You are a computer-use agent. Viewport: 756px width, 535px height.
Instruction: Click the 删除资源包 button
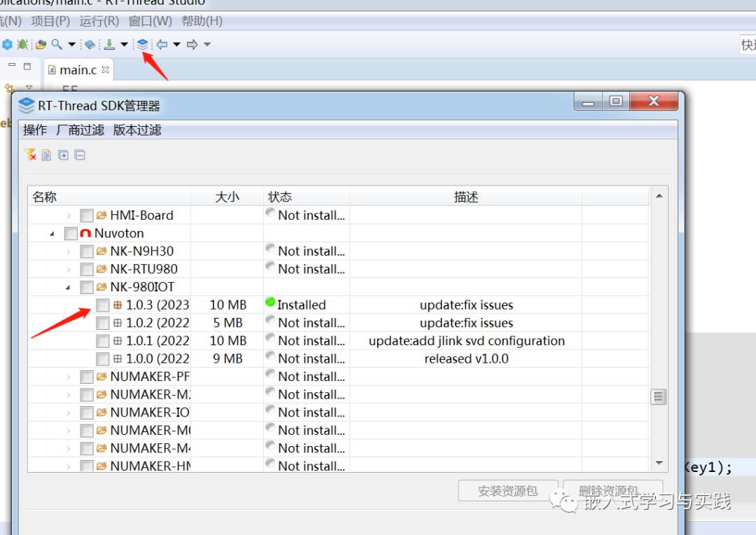pyautogui.click(x=612, y=491)
